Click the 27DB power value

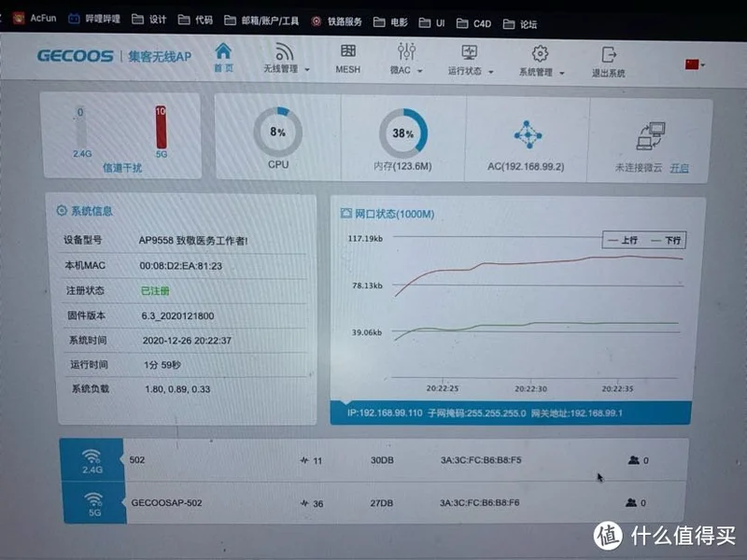(x=382, y=503)
